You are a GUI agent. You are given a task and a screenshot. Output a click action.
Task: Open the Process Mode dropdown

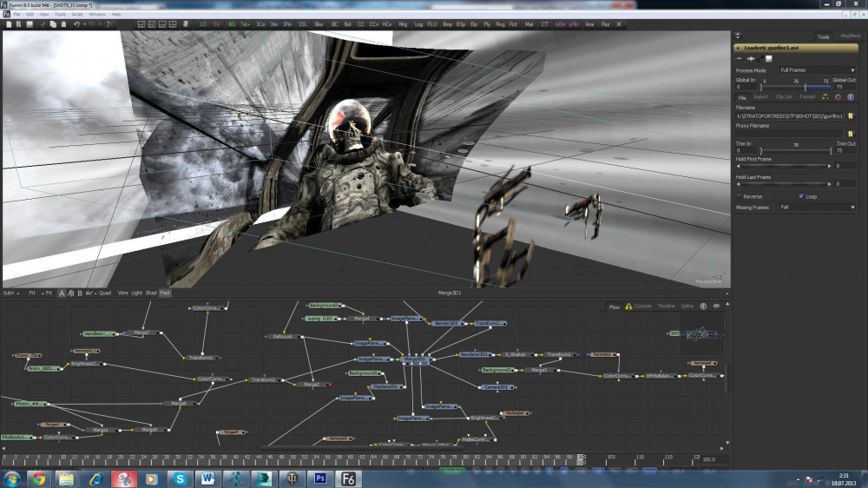(x=817, y=70)
